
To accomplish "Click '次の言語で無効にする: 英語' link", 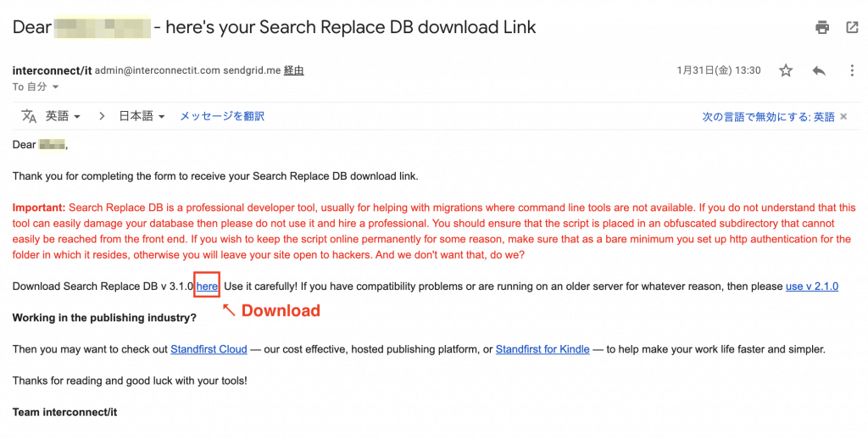I will pyautogui.click(x=768, y=116).
